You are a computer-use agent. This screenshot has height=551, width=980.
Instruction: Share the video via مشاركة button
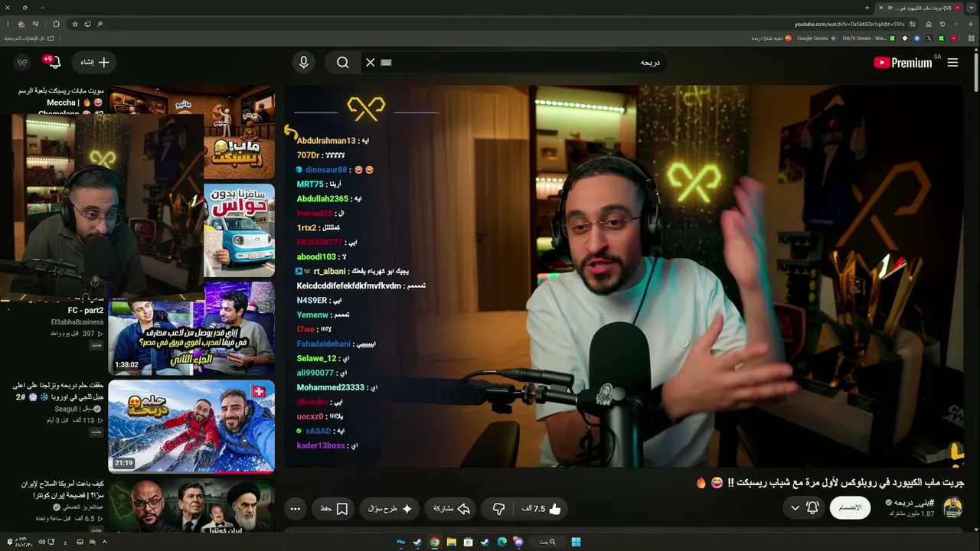click(452, 509)
